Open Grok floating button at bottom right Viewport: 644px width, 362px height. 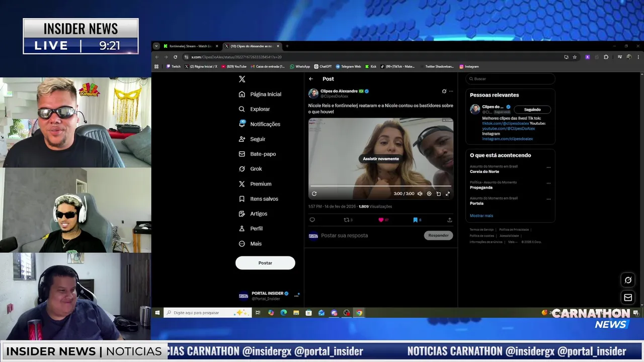click(628, 280)
